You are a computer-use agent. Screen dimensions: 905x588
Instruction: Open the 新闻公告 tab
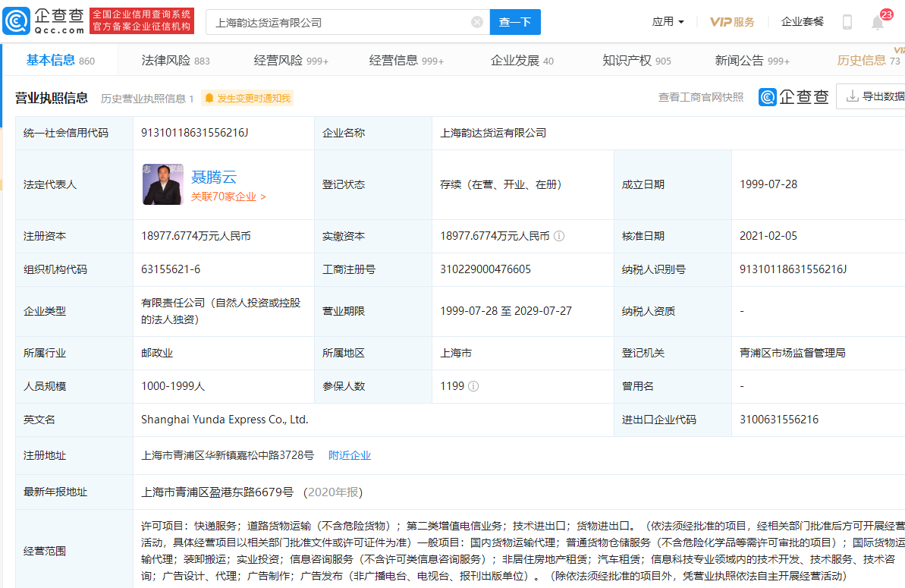(x=752, y=60)
